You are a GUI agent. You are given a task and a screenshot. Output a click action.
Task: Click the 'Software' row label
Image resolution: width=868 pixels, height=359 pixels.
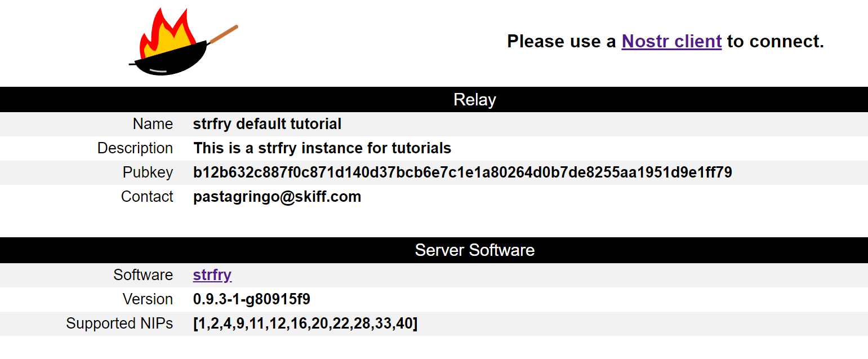point(143,275)
